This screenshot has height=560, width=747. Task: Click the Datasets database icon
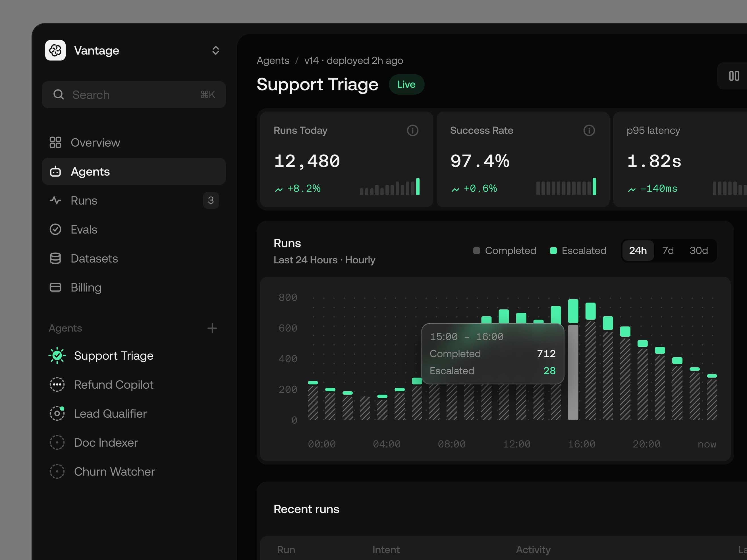point(55,259)
